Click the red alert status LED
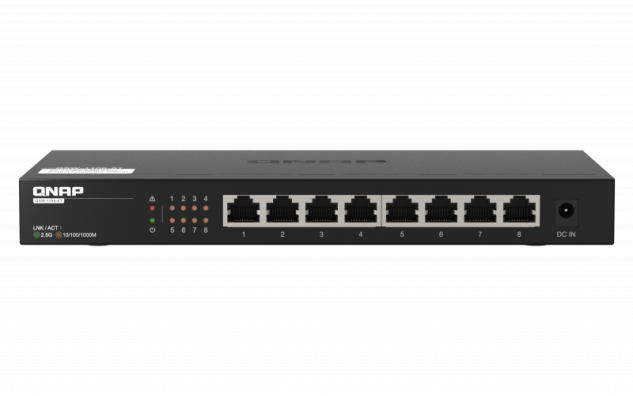 [x=152, y=208]
